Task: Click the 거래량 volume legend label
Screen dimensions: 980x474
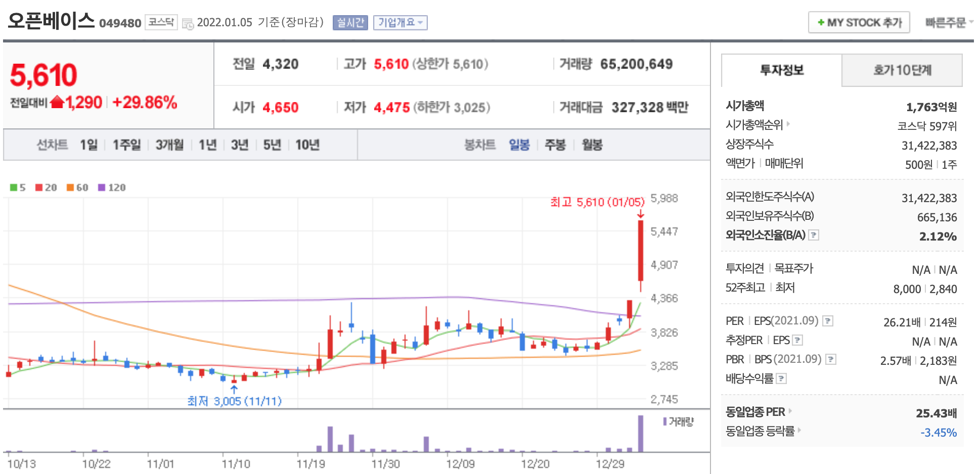Action: click(681, 421)
